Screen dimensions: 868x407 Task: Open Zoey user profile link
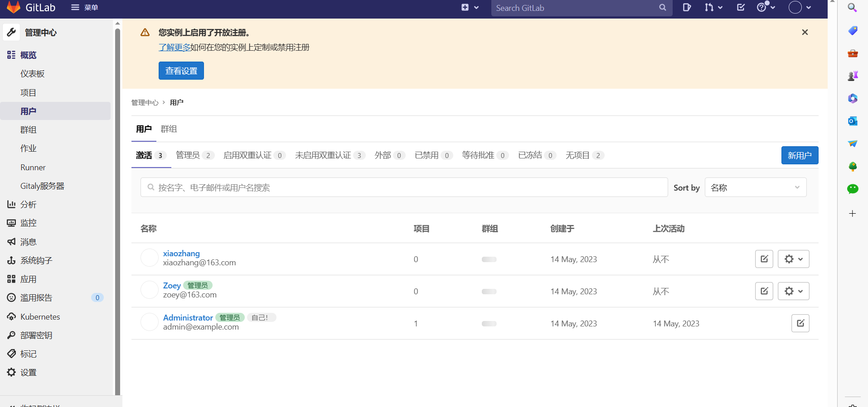coord(172,286)
